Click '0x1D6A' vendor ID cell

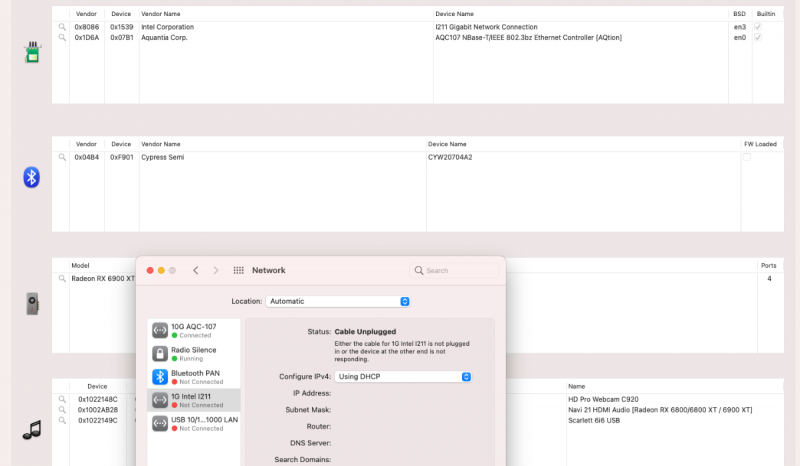tap(87, 38)
